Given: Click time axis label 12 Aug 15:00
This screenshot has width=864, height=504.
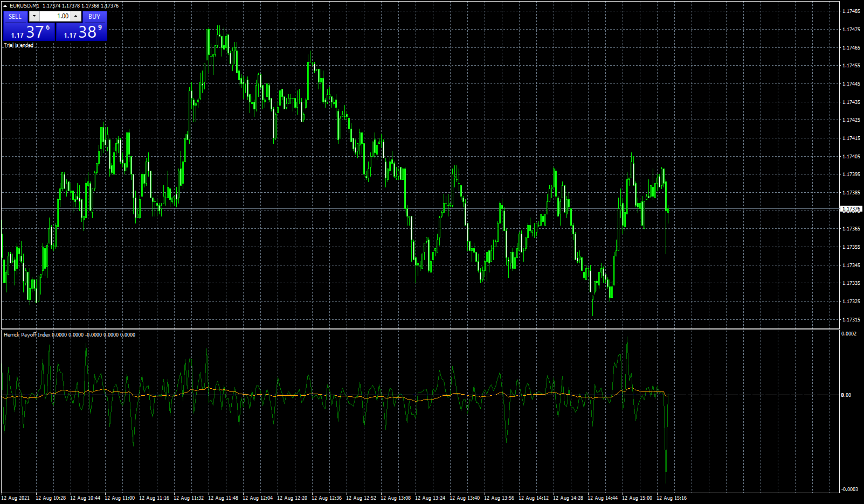Looking at the screenshot, I should (637, 498).
